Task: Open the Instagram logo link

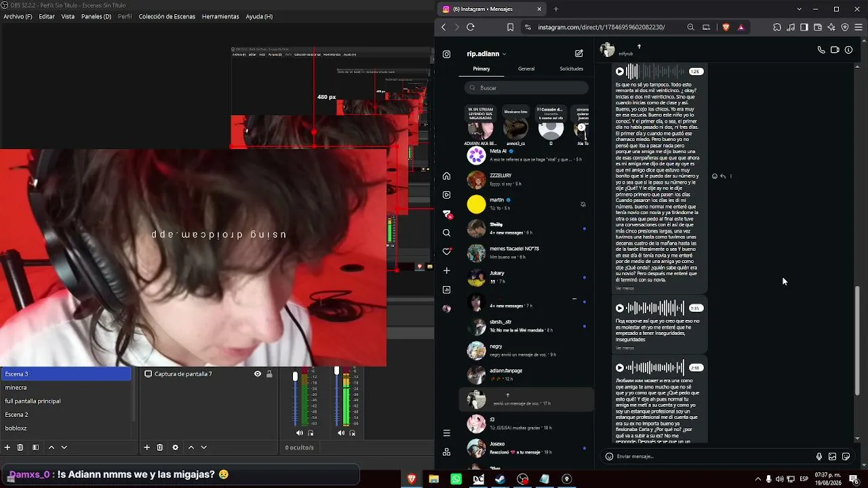Action: tap(446, 54)
